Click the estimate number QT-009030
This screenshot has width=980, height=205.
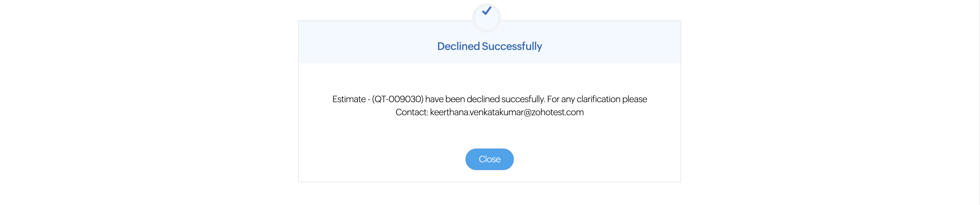[x=397, y=99]
